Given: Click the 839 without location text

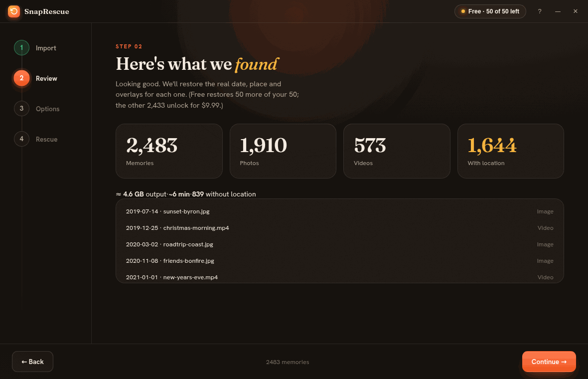Looking at the screenshot, I should (x=224, y=194).
